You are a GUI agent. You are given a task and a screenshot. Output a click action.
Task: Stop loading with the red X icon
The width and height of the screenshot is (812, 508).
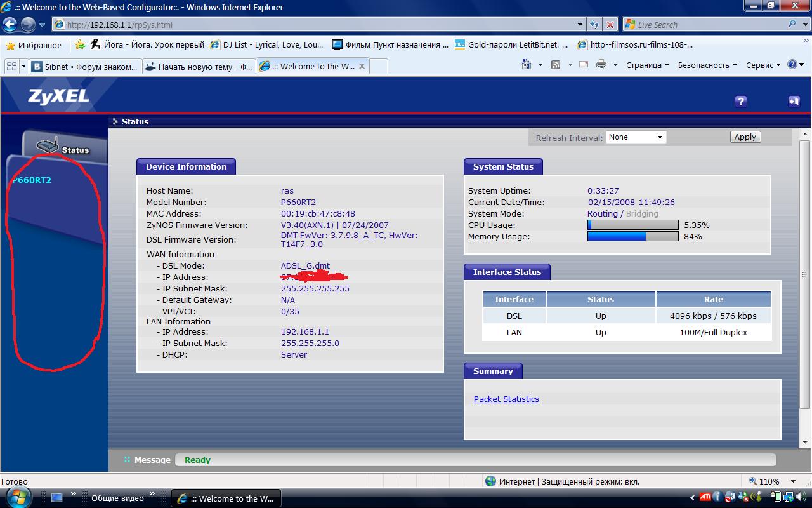pyautogui.click(x=610, y=25)
